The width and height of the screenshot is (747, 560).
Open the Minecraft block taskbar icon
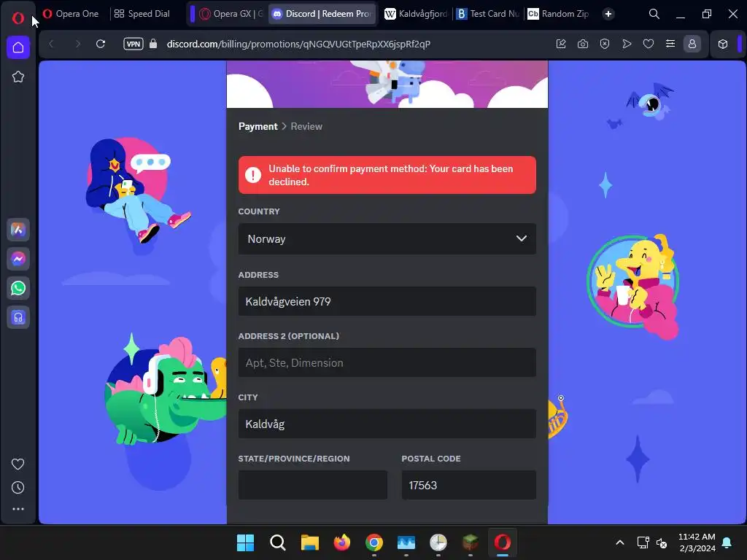pos(471,542)
